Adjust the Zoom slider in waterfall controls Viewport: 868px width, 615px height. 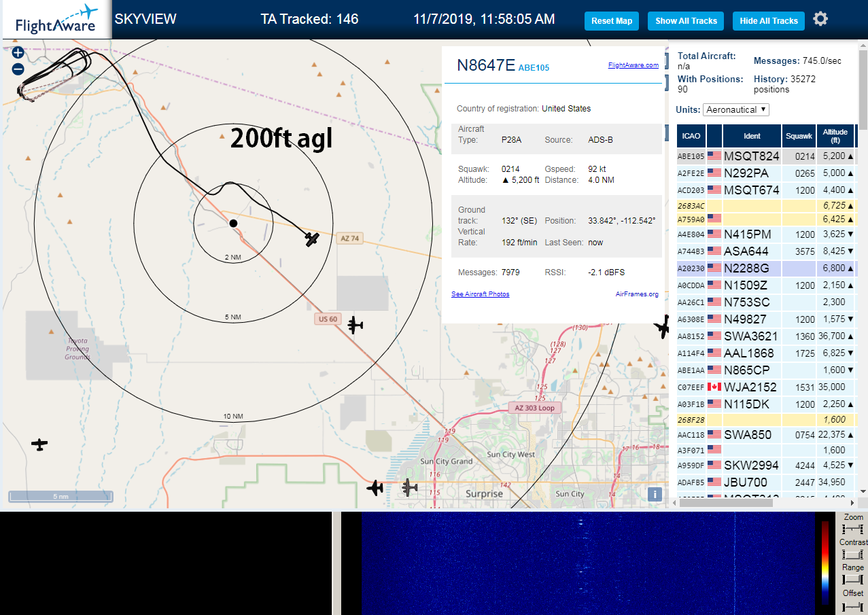[852, 529]
